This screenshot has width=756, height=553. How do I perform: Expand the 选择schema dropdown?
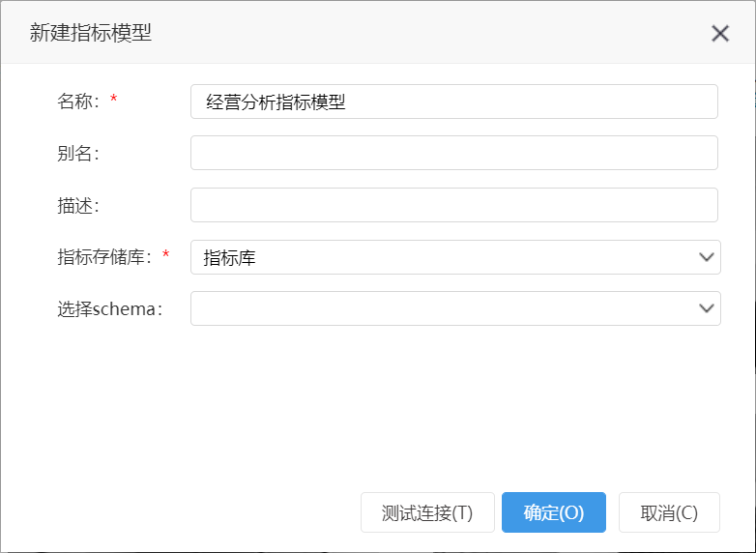pyautogui.click(x=455, y=308)
